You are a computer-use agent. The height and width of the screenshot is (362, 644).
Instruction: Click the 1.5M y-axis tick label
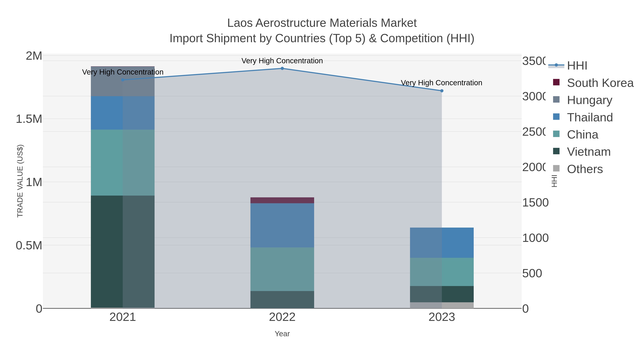point(29,119)
